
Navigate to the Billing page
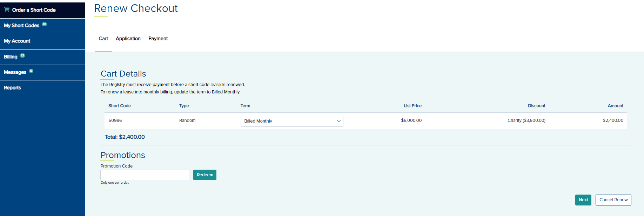click(x=11, y=57)
